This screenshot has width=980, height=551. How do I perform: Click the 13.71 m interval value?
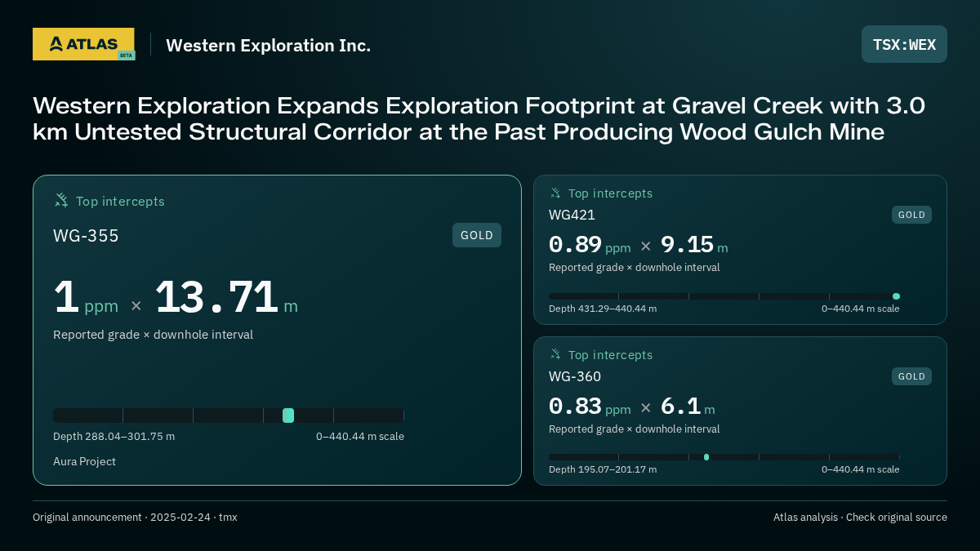point(226,298)
